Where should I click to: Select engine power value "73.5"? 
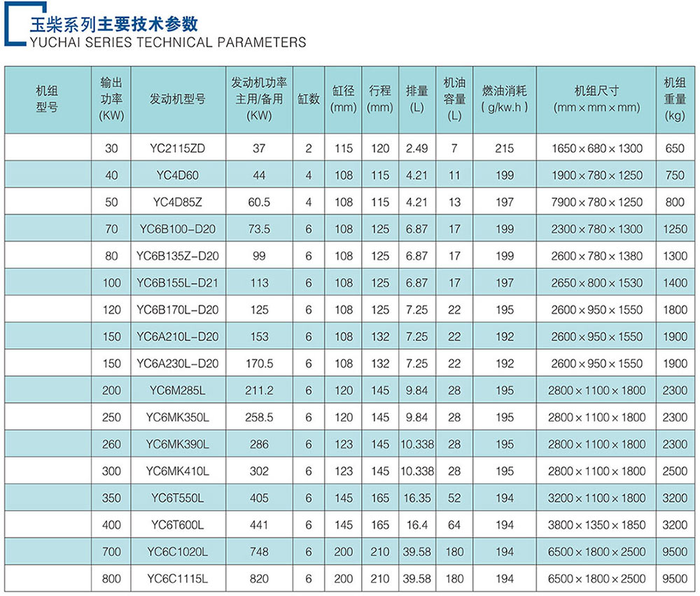[259, 229]
